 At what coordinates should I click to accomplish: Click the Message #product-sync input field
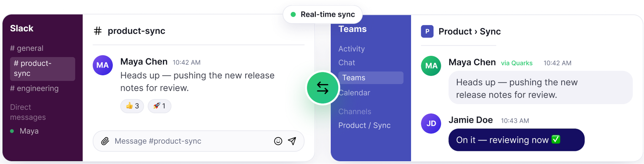(x=199, y=141)
